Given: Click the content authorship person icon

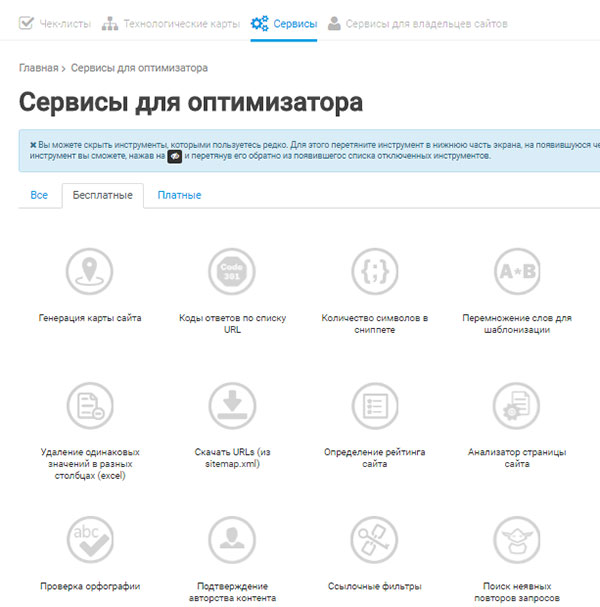Looking at the screenshot, I should pos(232,540).
